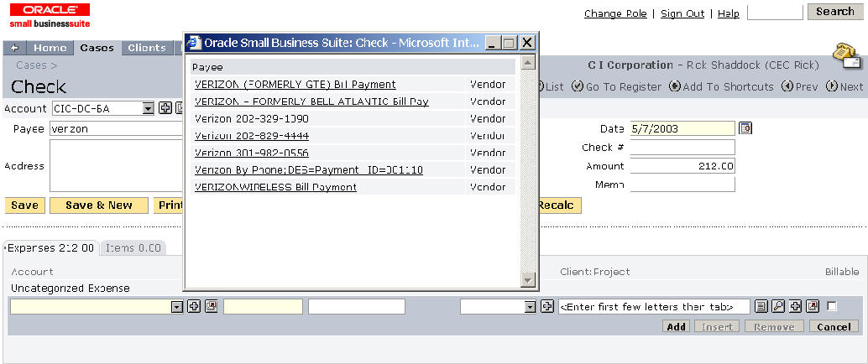868x364 pixels.
Task: Click the Add To Shortcuts circle icon
Action: (674, 86)
